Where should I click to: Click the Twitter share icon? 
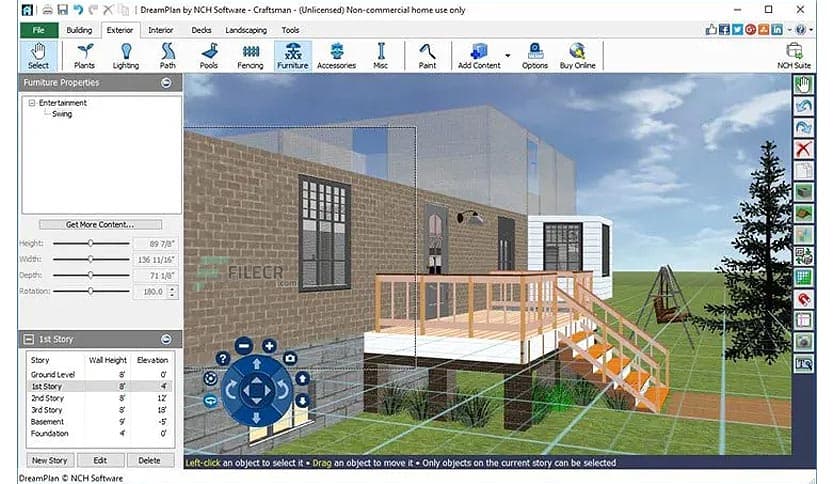[737, 30]
